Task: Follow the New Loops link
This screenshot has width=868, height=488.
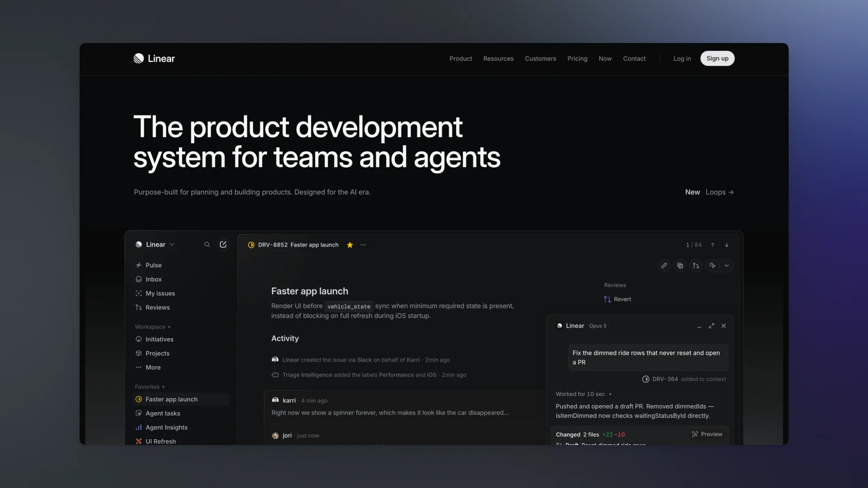Action: pyautogui.click(x=709, y=192)
